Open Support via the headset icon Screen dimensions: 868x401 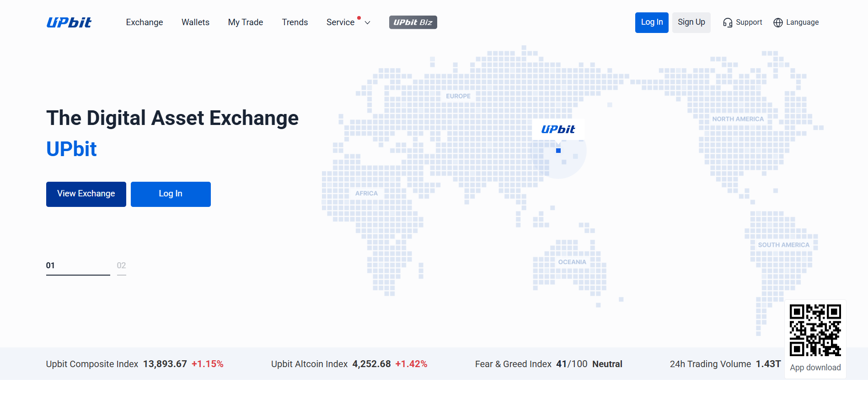[742, 22]
